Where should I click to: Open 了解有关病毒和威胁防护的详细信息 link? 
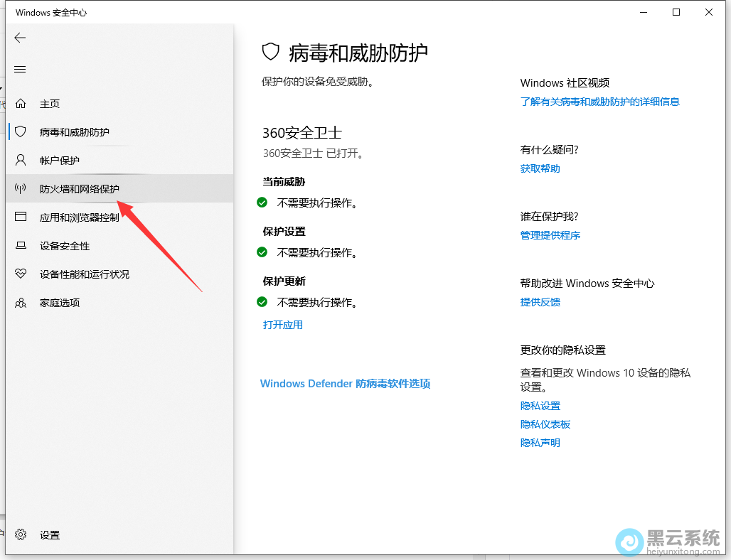(x=599, y=102)
